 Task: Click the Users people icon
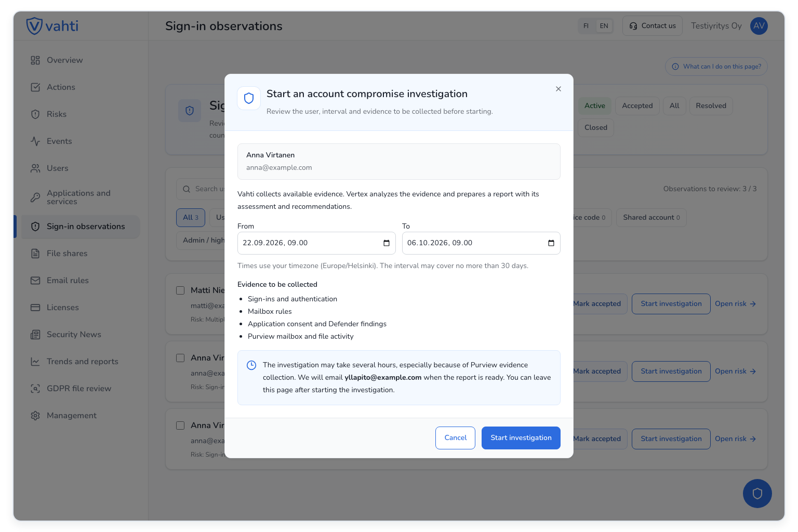tap(35, 168)
